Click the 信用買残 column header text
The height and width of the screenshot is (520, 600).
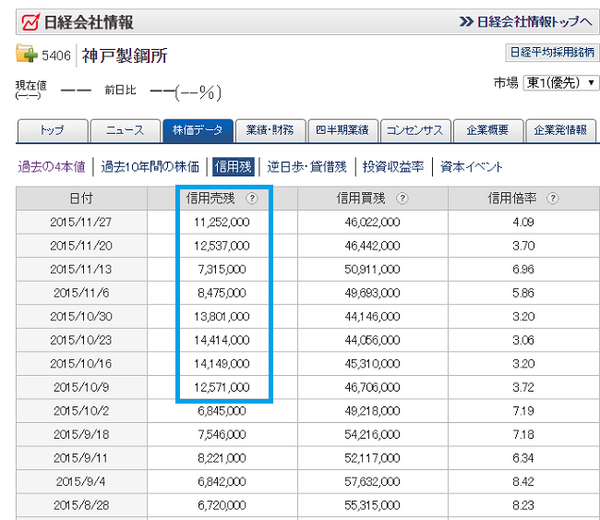360,198
